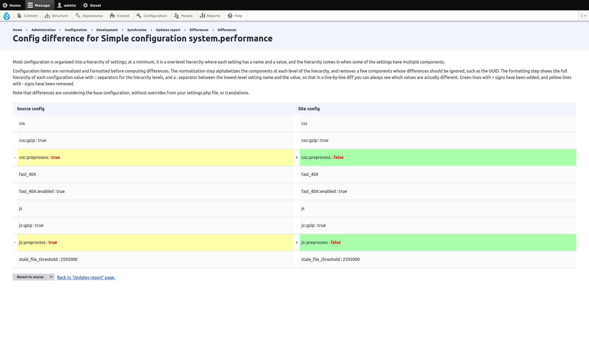Expand the Revert to source dropdown arrow
The height and width of the screenshot is (364, 589).
pyautogui.click(x=51, y=277)
